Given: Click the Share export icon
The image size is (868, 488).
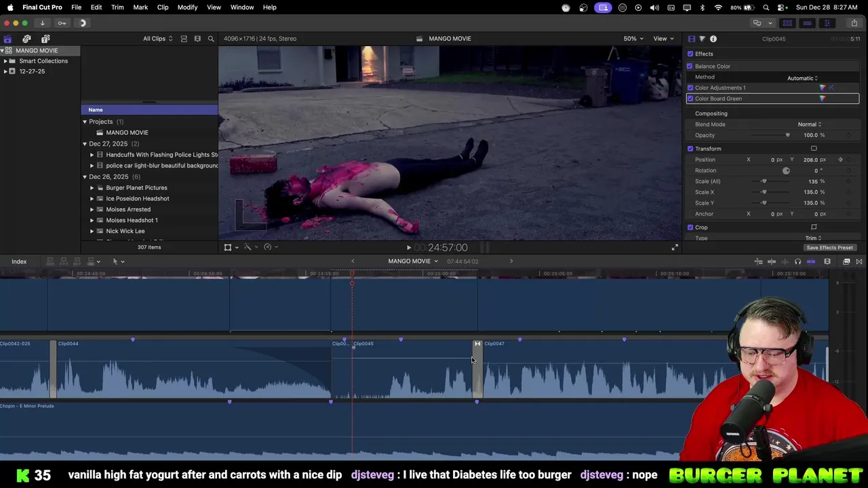Looking at the screenshot, I should click(854, 23).
